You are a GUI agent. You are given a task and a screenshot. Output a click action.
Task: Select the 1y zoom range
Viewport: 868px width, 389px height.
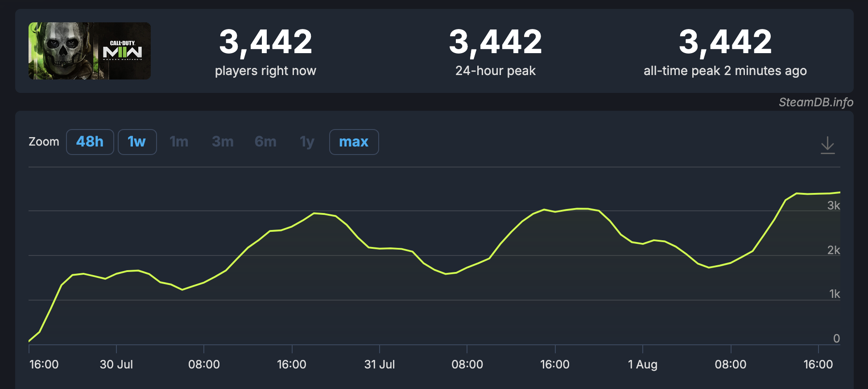click(x=307, y=142)
